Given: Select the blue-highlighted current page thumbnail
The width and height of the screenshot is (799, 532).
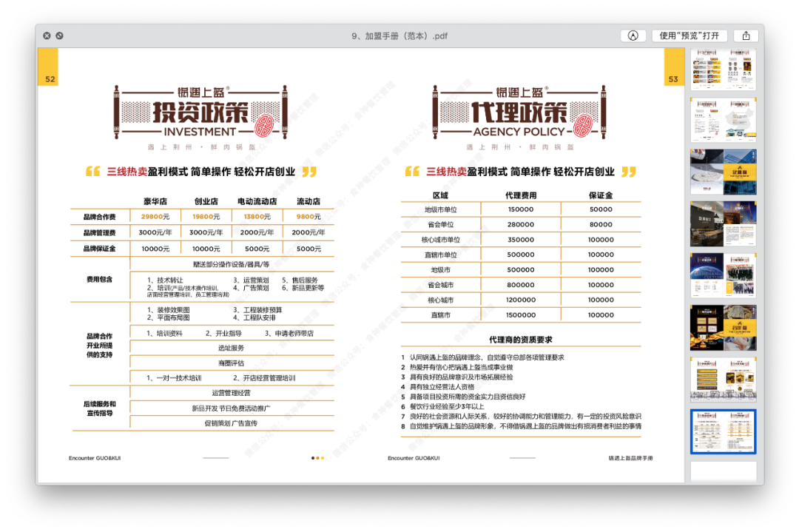Looking at the screenshot, I should point(723,431).
